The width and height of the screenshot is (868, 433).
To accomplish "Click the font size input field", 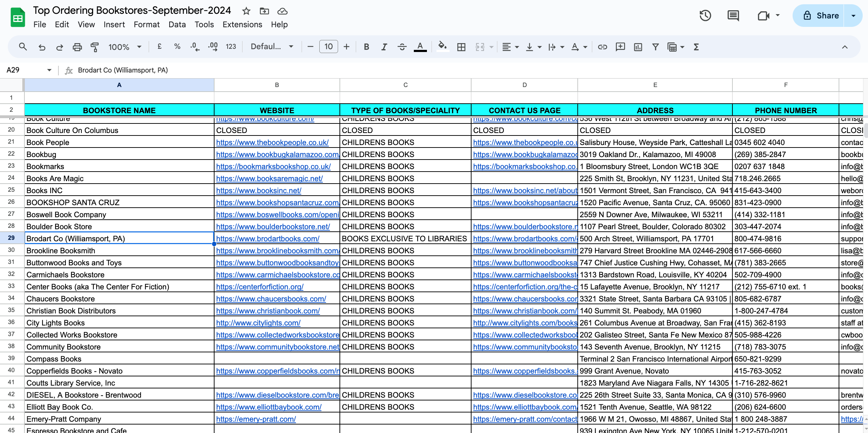I will pyautogui.click(x=329, y=47).
